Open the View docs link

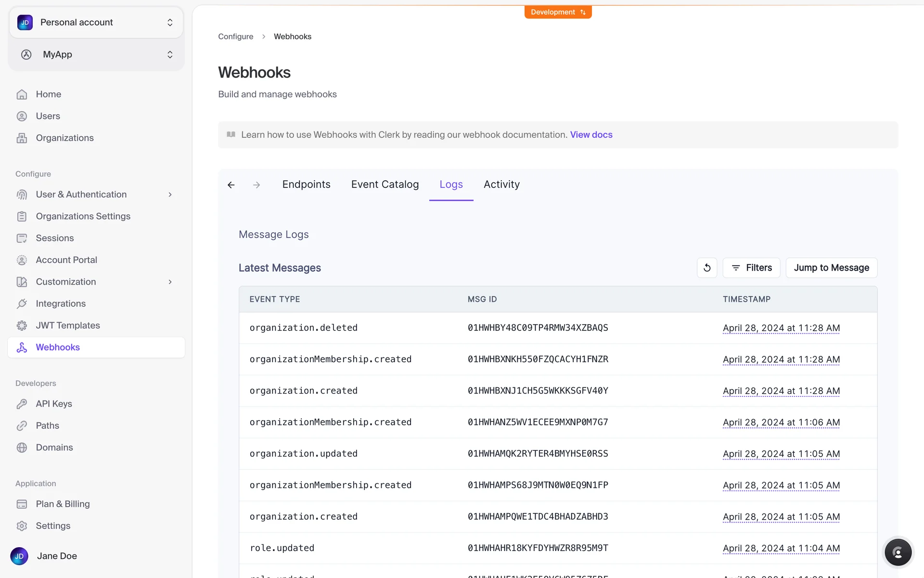(591, 135)
